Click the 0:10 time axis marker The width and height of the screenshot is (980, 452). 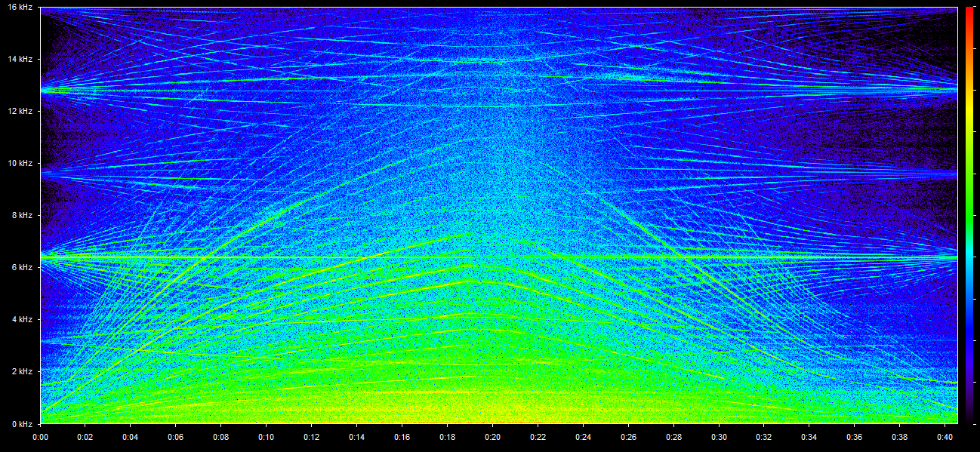267,437
